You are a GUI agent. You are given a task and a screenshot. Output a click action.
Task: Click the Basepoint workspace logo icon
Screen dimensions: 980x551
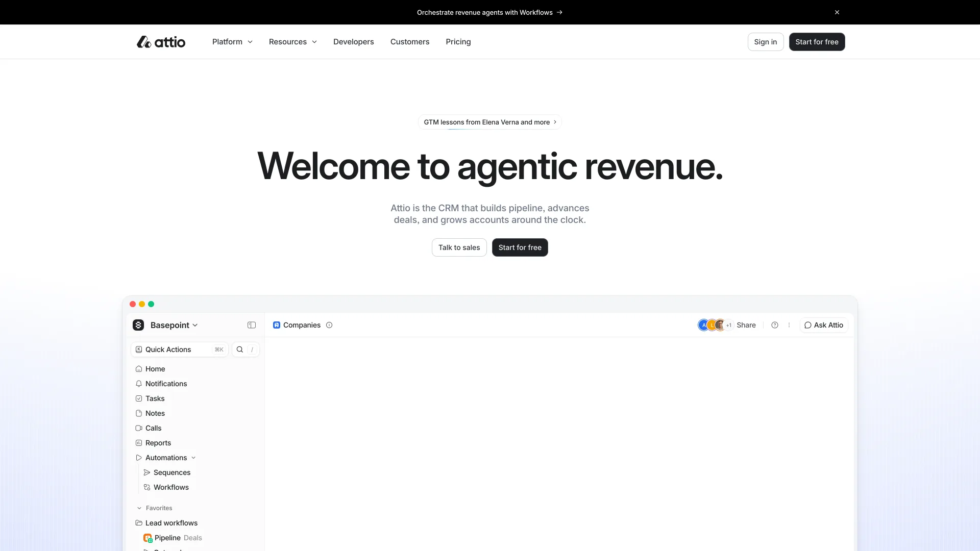point(138,325)
